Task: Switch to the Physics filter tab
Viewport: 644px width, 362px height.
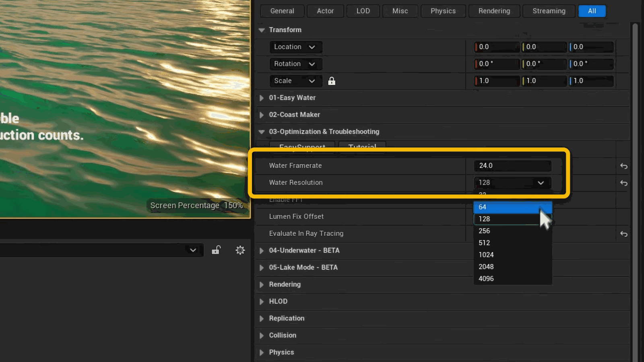Action: click(x=443, y=11)
